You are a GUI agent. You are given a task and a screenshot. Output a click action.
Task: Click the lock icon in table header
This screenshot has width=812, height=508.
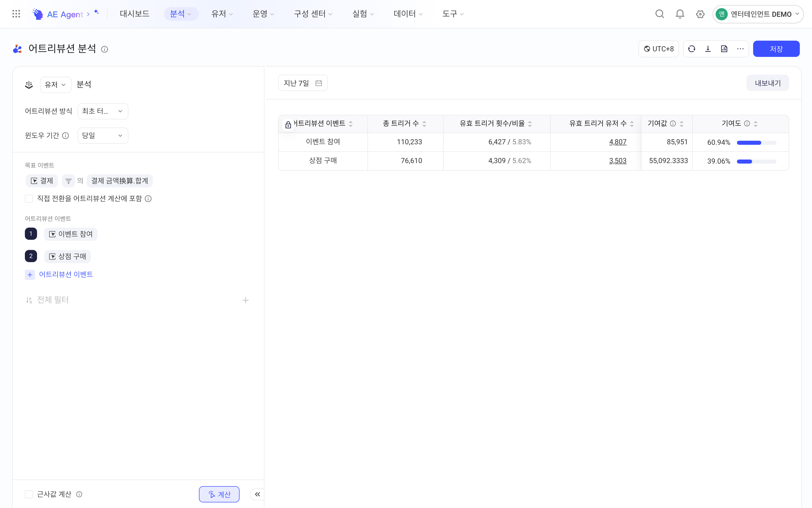point(288,125)
